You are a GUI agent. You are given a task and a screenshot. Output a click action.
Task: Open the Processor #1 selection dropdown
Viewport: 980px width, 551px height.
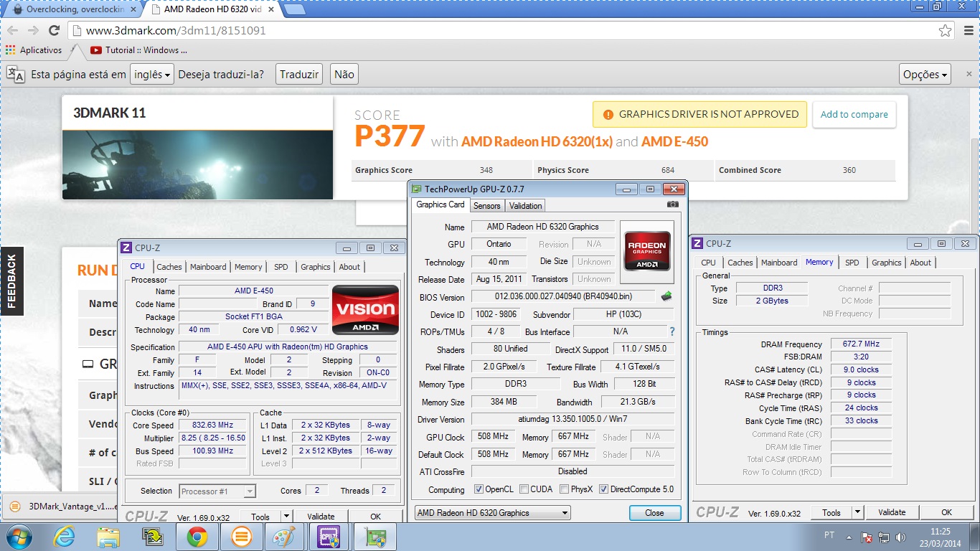(x=218, y=491)
